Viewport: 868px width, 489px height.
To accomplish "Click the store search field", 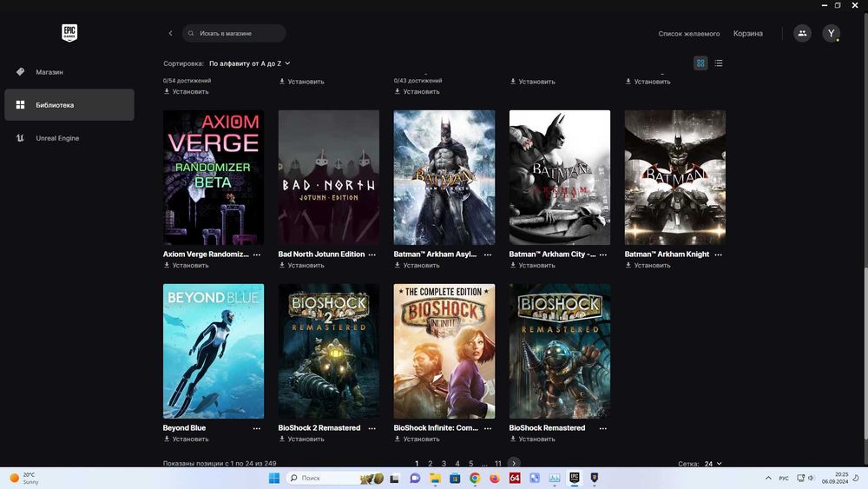I will [239, 33].
